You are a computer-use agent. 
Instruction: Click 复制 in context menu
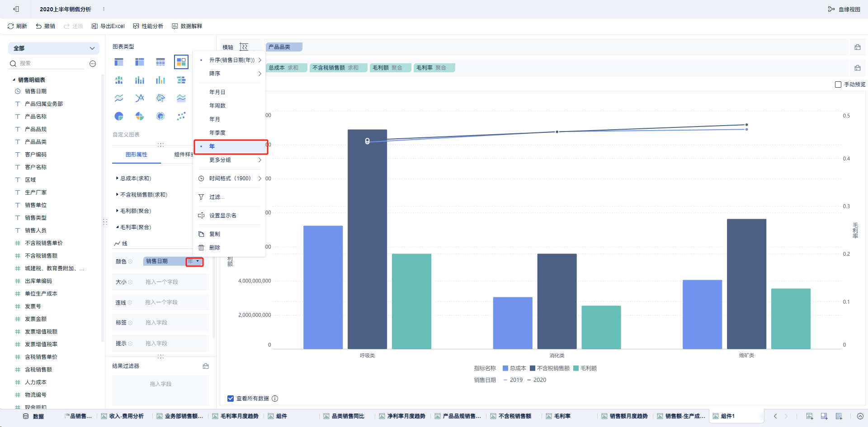(230, 234)
